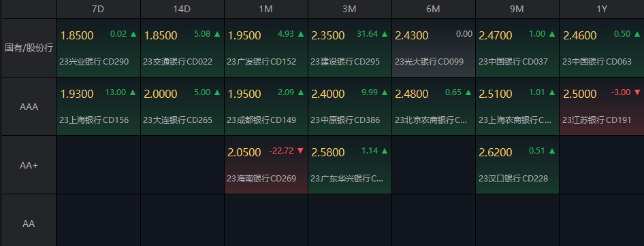Screen dimensions: 644x246
Task: Click red down arrow in 23海南银行CD269 cell
Action: coord(300,151)
